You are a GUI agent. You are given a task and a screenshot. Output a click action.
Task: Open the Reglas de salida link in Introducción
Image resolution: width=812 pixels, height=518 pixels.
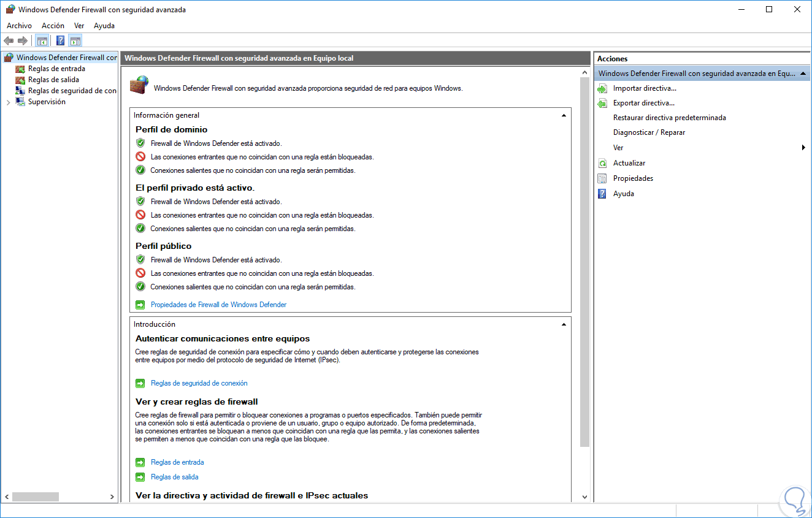(175, 477)
